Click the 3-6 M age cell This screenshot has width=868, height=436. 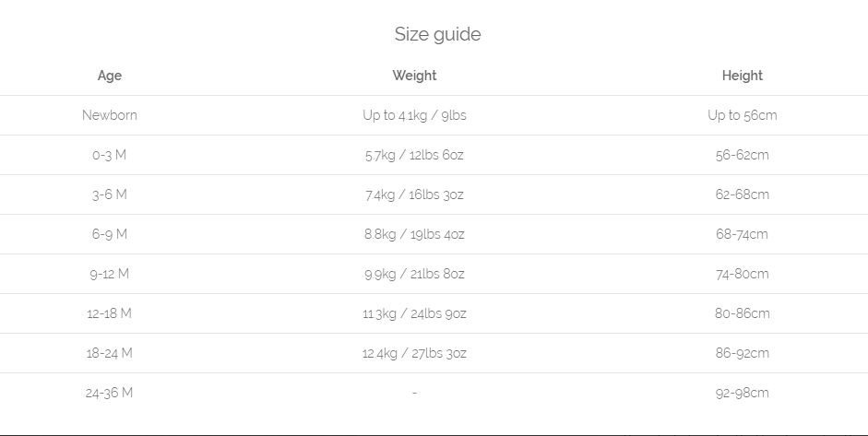[110, 194]
